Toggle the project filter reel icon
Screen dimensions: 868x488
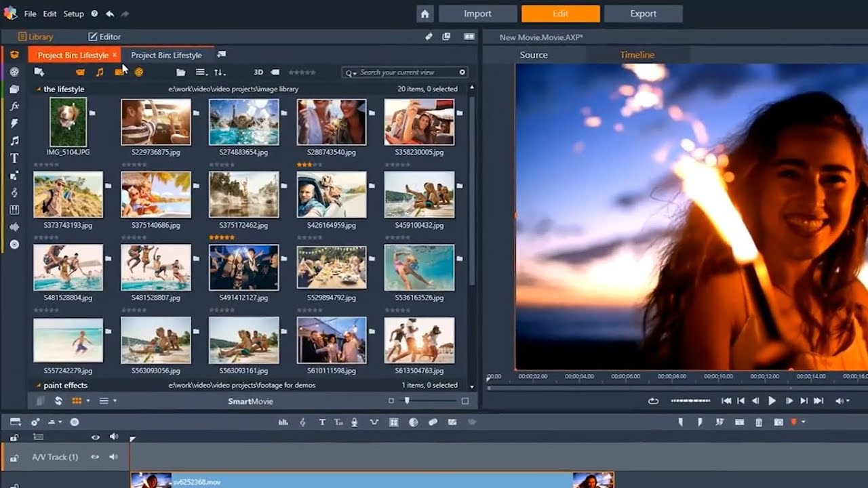(139, 72)
